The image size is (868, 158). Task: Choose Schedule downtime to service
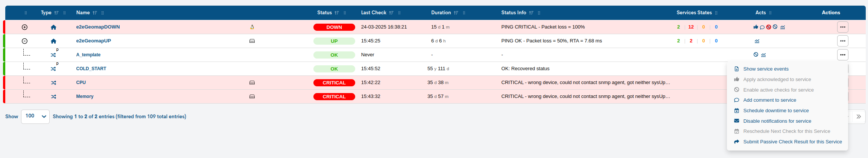[x=776, y=111]
